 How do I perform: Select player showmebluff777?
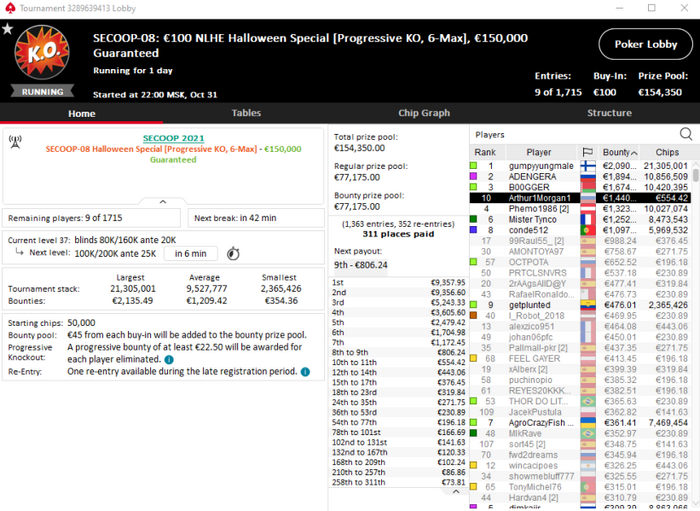click(x=580, y=477)
